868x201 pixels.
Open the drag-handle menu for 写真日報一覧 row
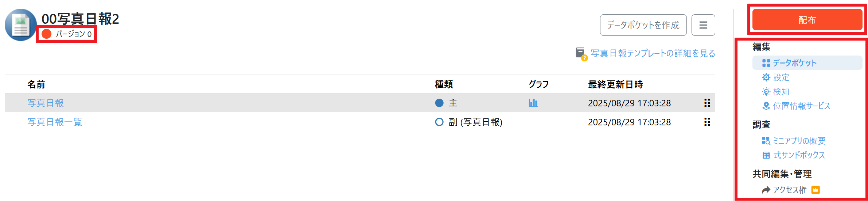[x=707, y=122]
